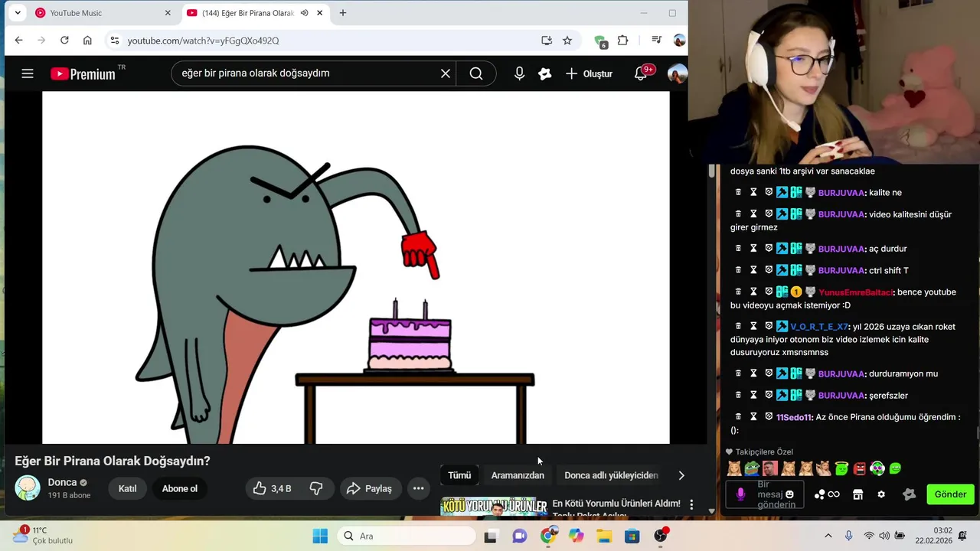Open Donca channel avatar

click(x=28, y=488)
